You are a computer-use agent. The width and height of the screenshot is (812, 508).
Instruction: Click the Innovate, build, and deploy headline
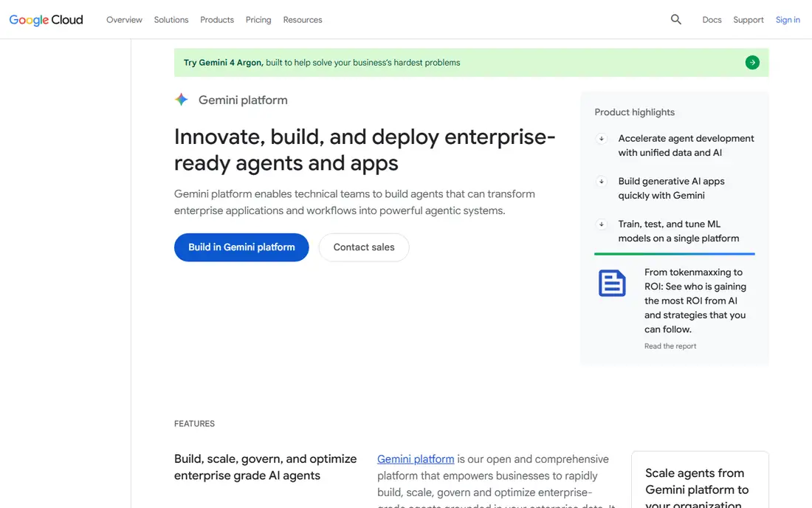365,150
